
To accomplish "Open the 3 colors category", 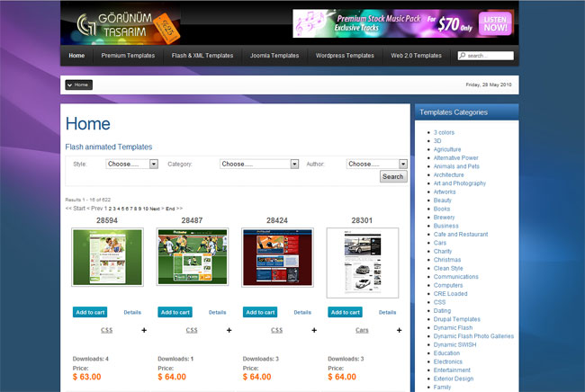I will click(444, 132).
